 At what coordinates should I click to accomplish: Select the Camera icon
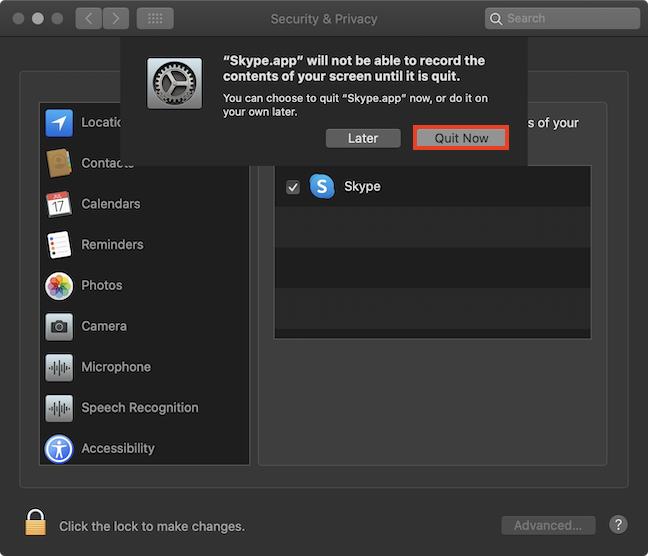59,327
